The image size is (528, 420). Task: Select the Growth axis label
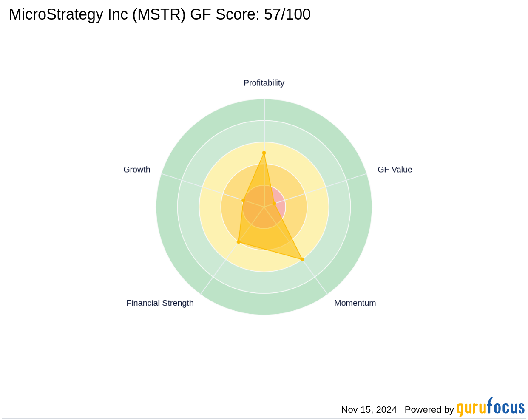point(136,170)
